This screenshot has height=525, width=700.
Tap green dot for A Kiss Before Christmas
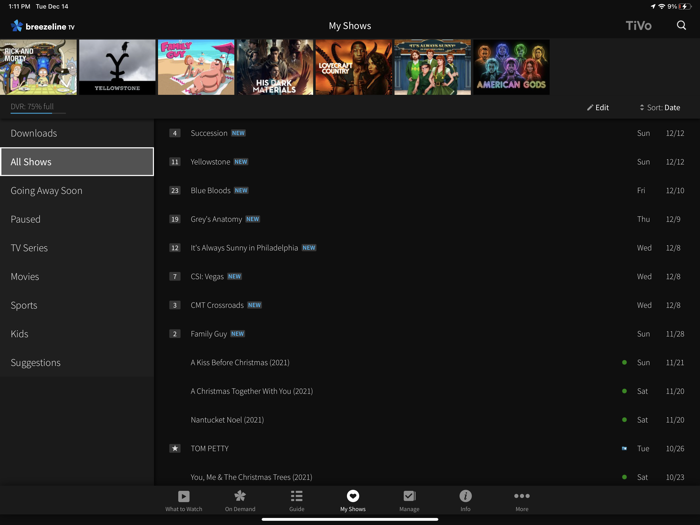(x=624, y=362)
